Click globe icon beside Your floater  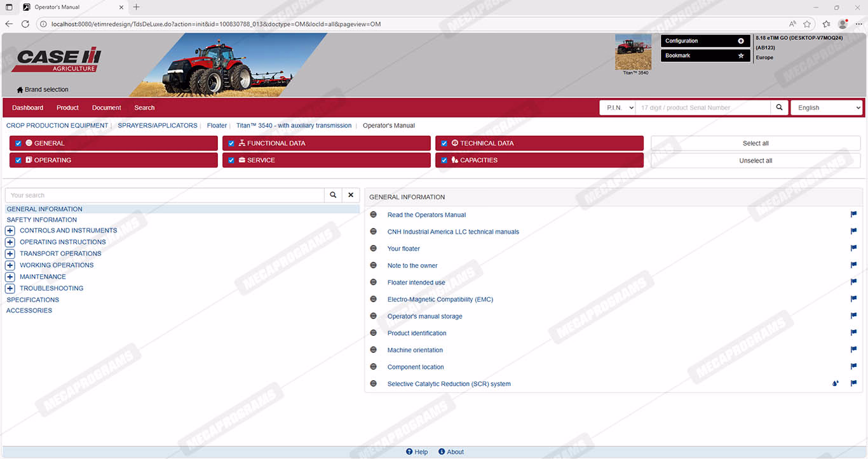click(374, 248)
